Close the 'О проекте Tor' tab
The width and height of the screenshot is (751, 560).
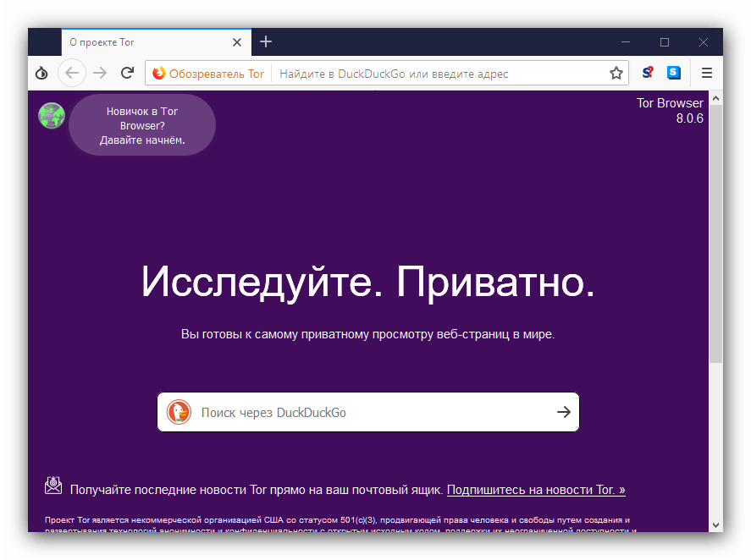236,42
